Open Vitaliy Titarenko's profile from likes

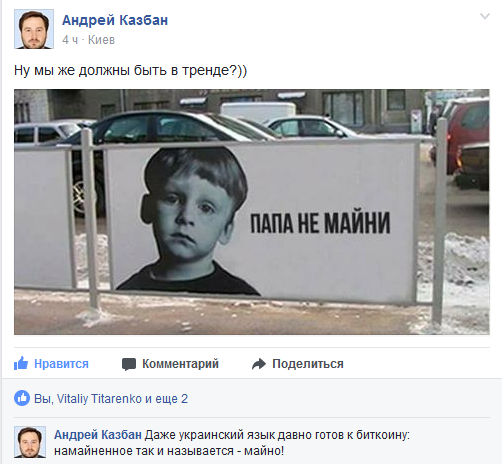coord(99,399)
